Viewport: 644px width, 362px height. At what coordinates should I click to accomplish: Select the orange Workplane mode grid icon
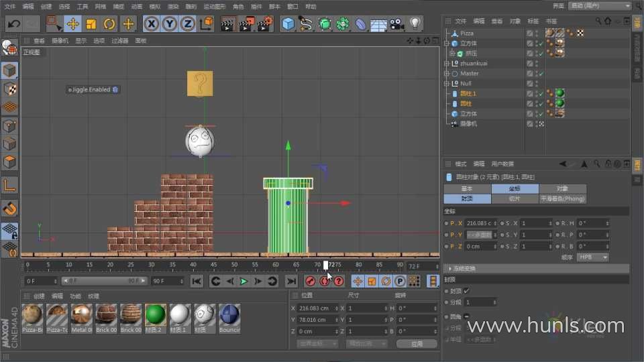pos(9,107)
